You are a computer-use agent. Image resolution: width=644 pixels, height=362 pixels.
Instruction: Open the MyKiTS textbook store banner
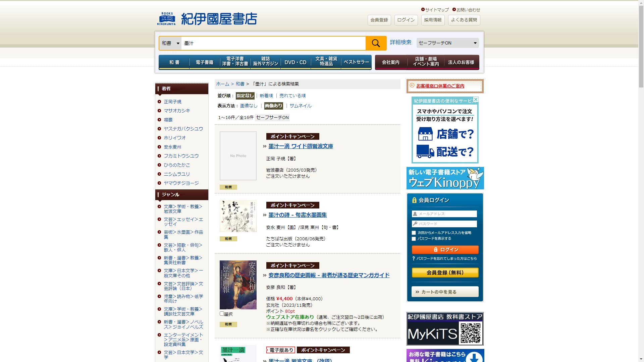445,329
